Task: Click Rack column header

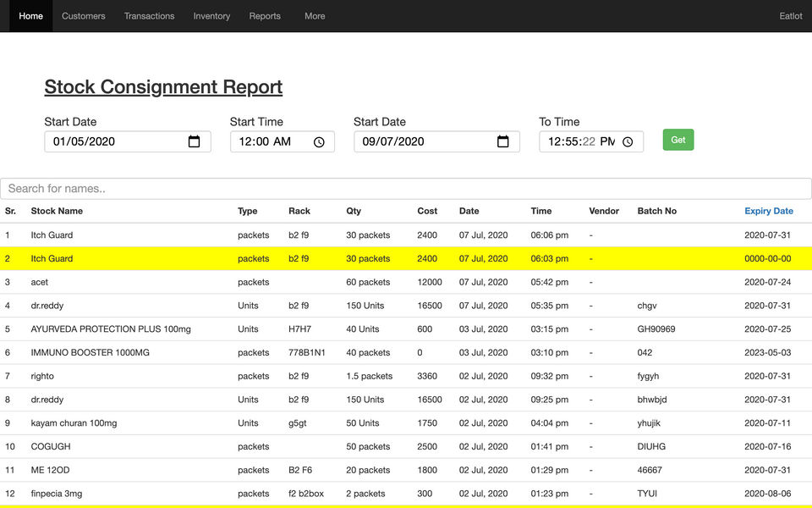Action: point(299,211)
